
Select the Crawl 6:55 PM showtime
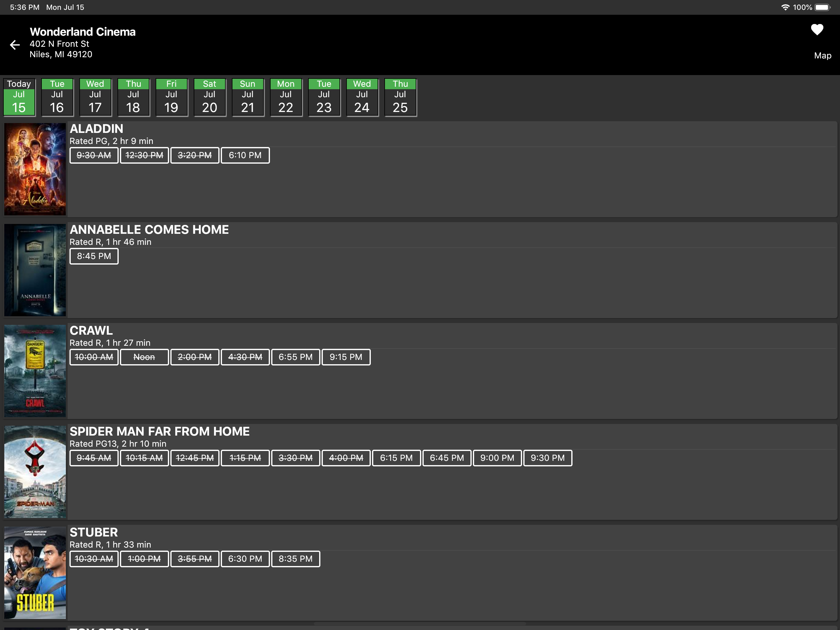tap(295, 357)
